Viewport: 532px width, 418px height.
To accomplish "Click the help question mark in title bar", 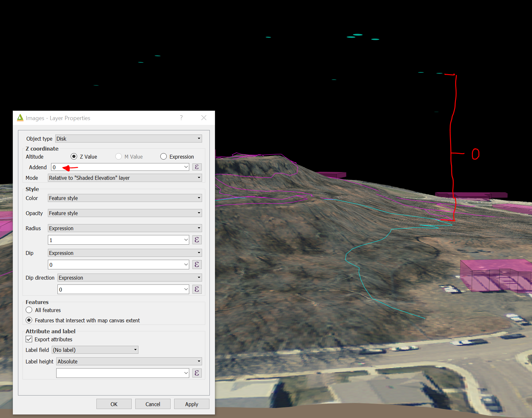I will pyautogui.click(x=181, y=118).
